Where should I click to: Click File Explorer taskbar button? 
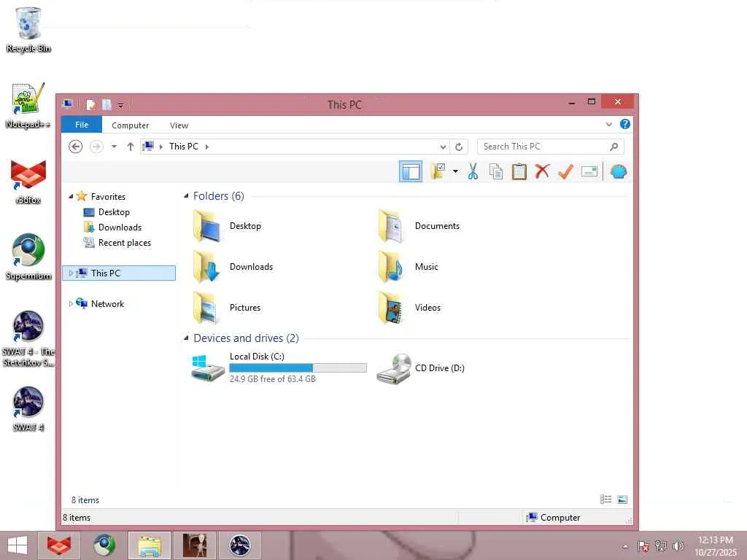pyautogui.click(x=149, y=545)
